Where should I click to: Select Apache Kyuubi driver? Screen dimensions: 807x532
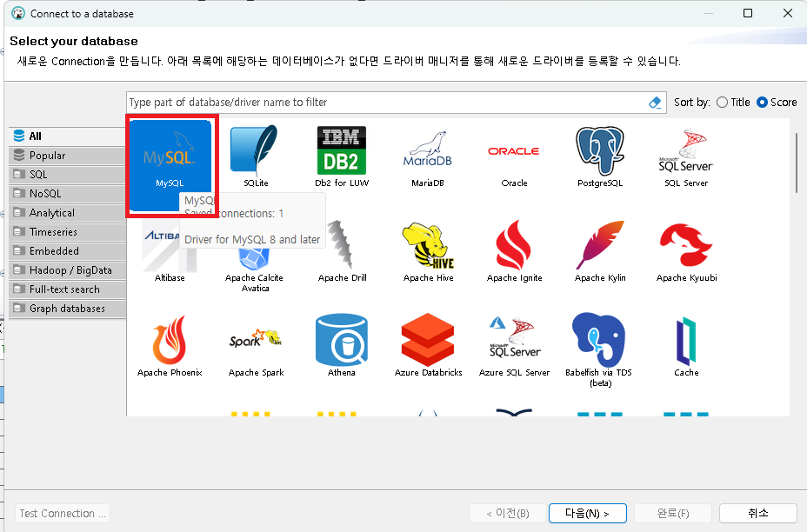point(687,252)
